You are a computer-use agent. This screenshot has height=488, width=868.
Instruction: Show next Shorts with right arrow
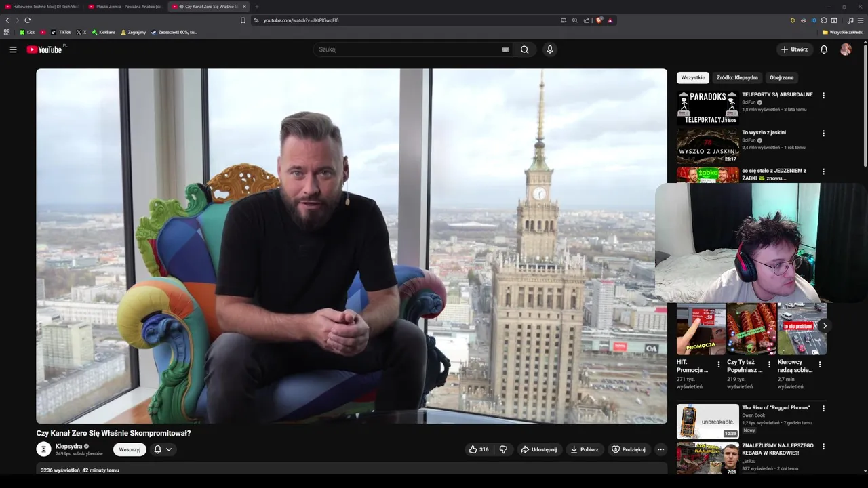(825, 326)
